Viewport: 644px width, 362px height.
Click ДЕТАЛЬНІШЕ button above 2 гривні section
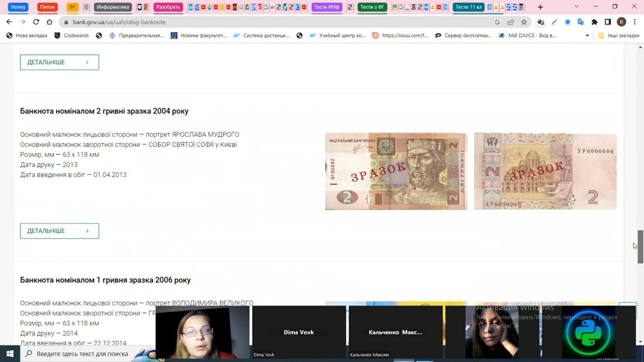pyautogui.click(x=59, y=62)
